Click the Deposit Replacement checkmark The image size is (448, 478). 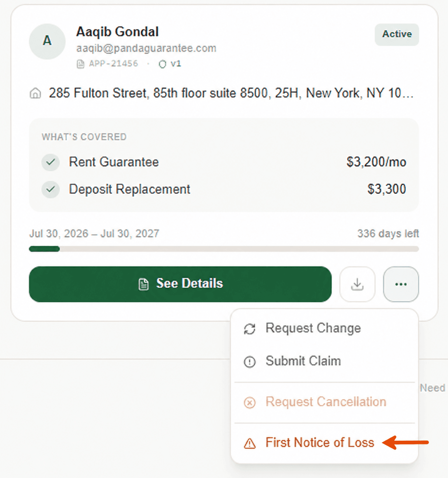51,189
